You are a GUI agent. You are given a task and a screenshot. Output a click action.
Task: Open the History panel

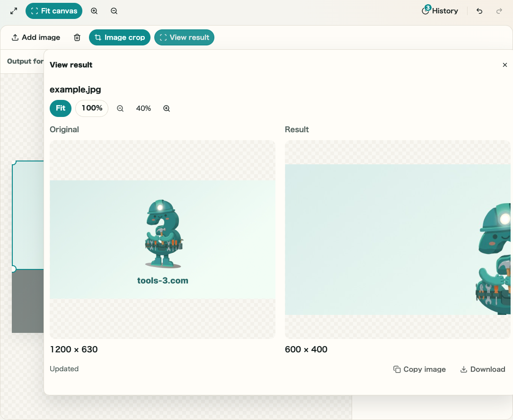440,11
